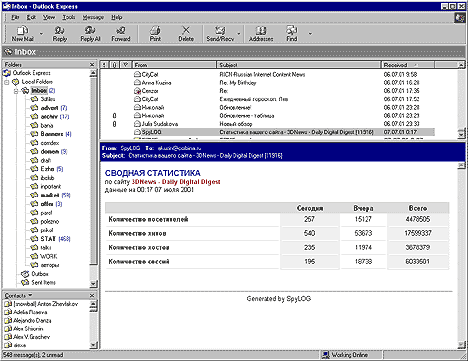Open CityCat message about RICN News
This screenshot has height=361, width=468.
point(267,74)
